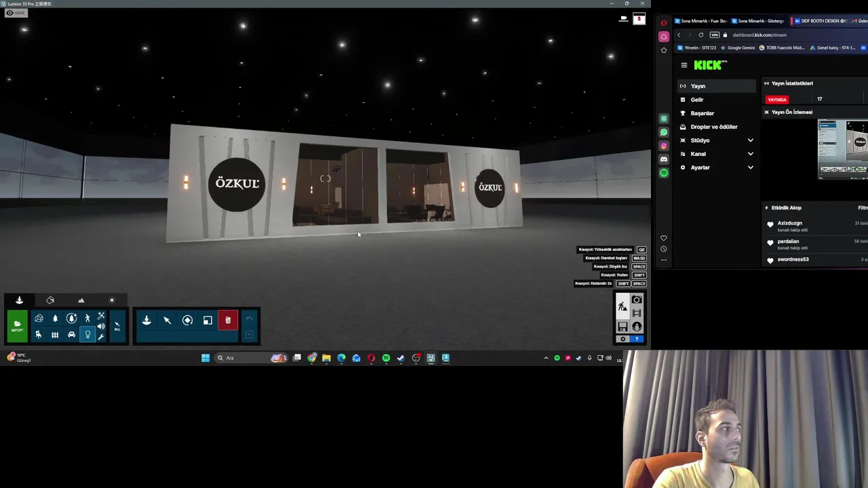The width and height of the screenshot is (868, 488).
Task: Click user Azizduzgn in activity feed
Action: point(790,223)
